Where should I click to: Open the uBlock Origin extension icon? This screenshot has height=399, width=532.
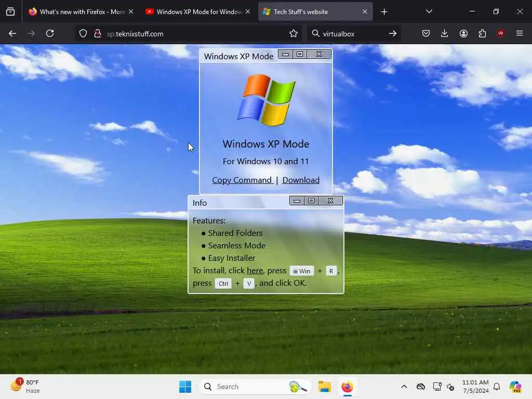501,33
